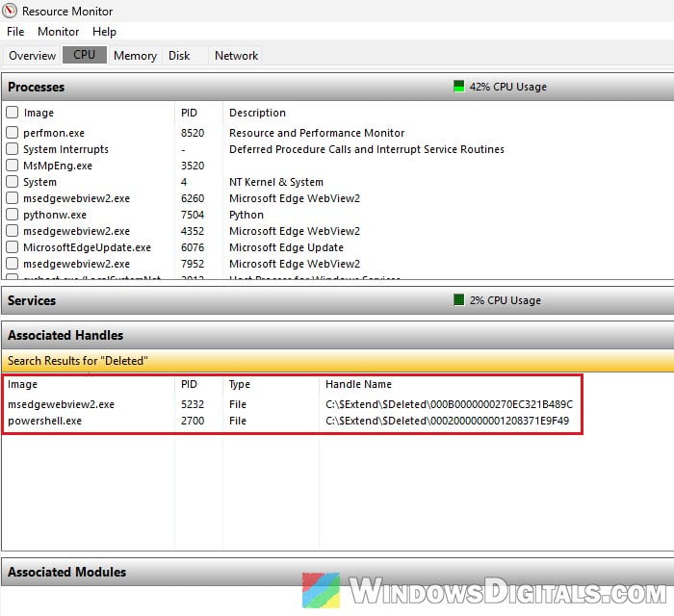Screen dimensions: 674x616
Task: Click PID 8520 in the Processes list
Action: tap(193, 133)
